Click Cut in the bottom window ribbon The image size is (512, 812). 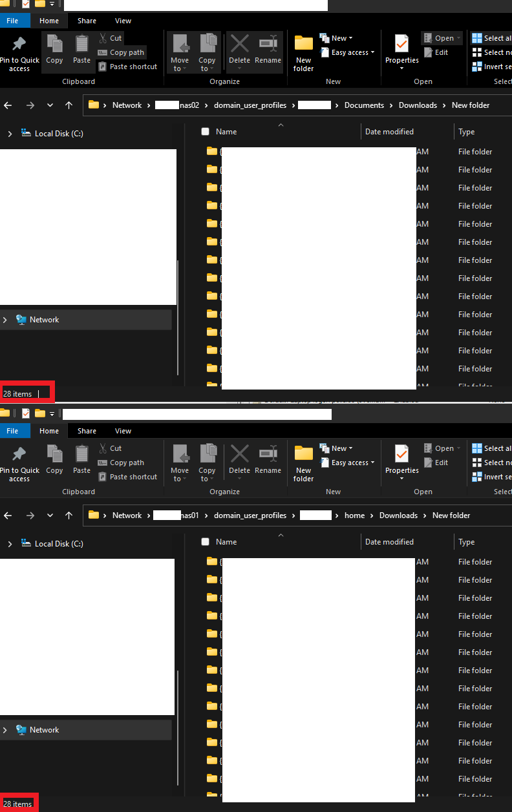tap(110, 448)
